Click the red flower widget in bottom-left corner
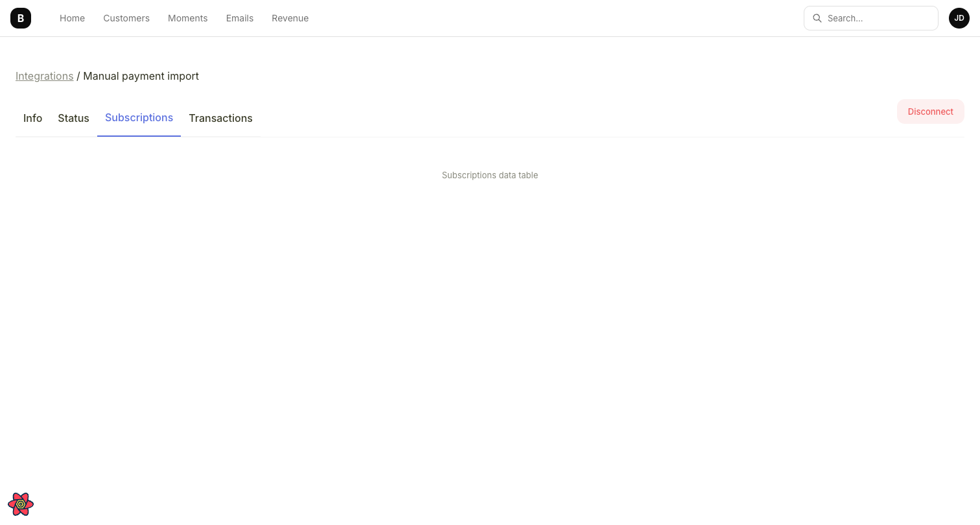980x525 pixels. [20, 504]
